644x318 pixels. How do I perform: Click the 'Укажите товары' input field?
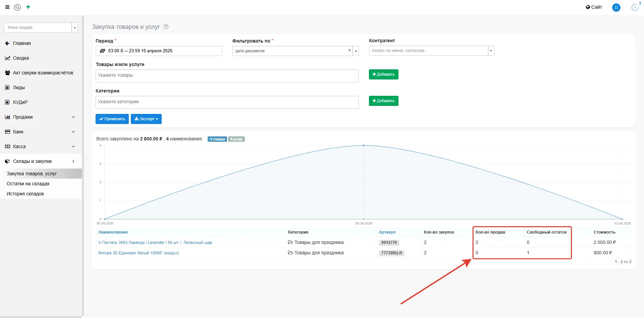click(x=227, y=76)
